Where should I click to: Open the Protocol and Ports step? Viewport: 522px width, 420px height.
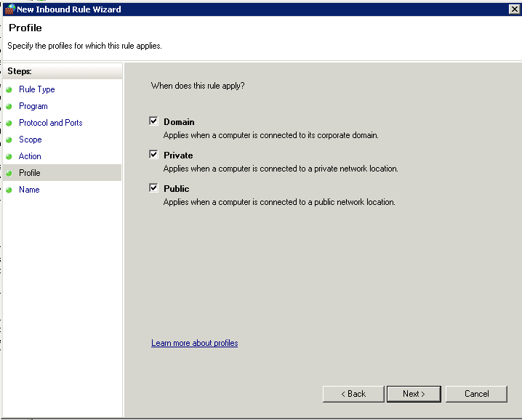pyautogui.click(x=51, y=123)
